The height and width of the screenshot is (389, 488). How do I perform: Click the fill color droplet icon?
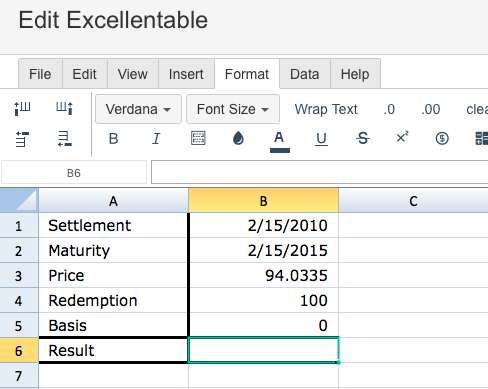[x=238, y=138]
